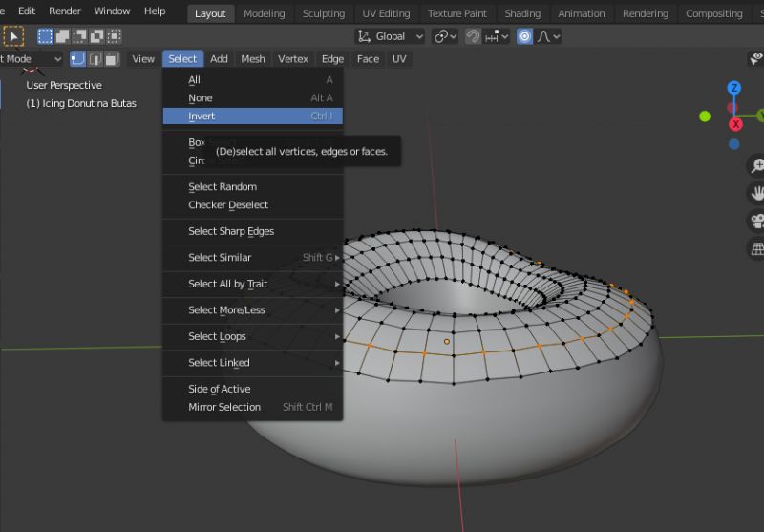
Task: Open the Help menu
Action: pyautogui.click(x=155, y=11)
